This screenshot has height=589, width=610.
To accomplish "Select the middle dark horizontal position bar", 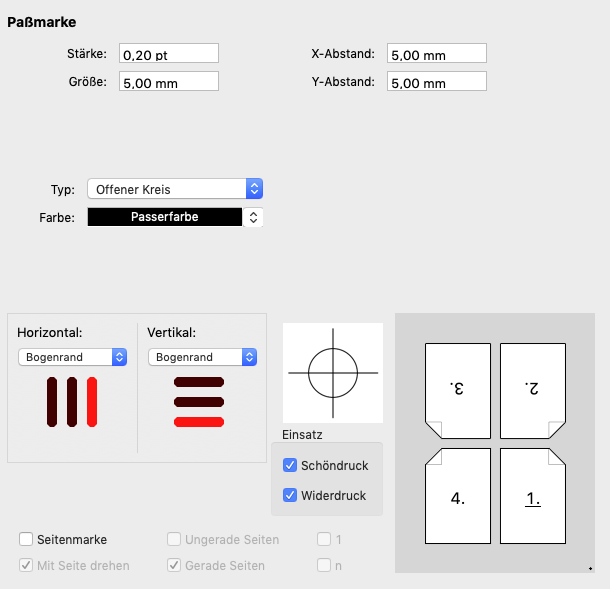I will (x=72, y=402).
